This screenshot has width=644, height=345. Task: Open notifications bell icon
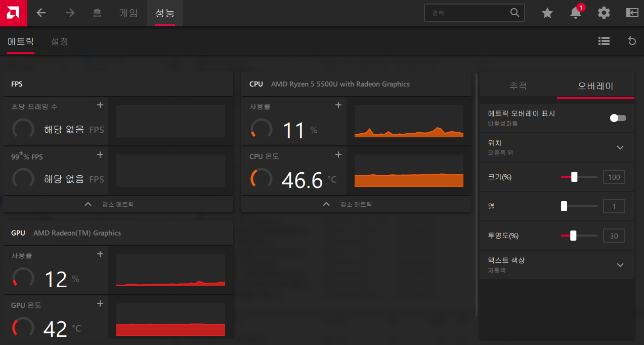coord(576,13)
